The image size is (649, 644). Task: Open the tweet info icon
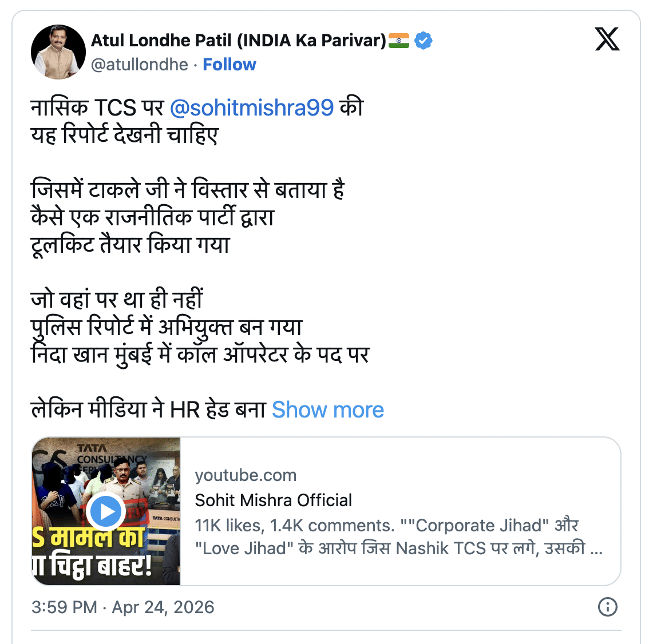[x=607, y=607]
